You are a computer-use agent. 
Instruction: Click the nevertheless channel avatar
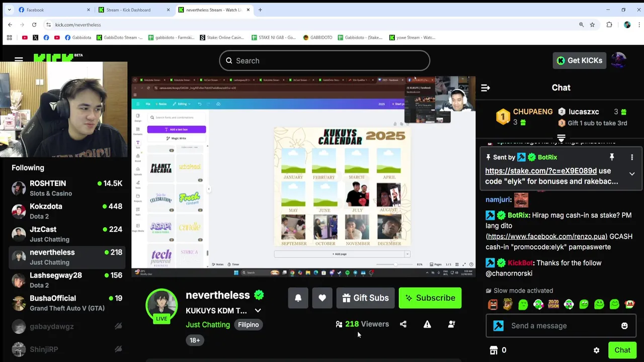[162, 305]
